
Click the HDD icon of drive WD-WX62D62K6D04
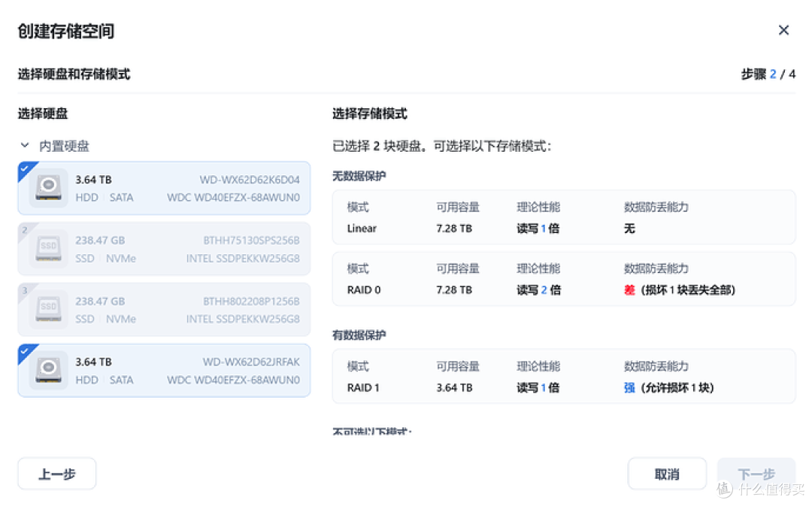tap(47, 188)
